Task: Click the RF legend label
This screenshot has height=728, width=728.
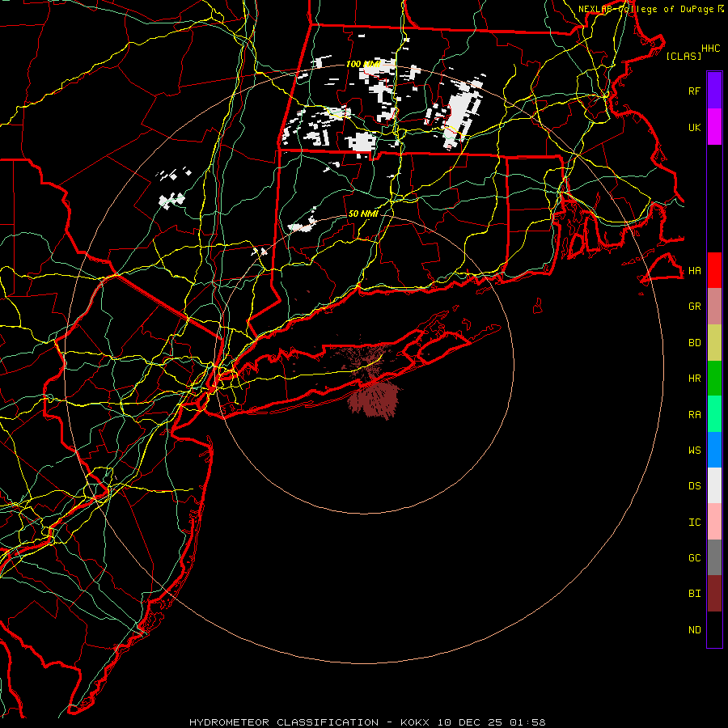Action: (694, 91)
